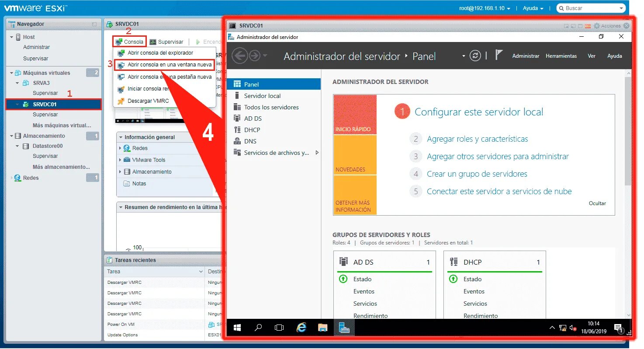Click Notas in Información general
644x349 pixels.
point(139,184)
